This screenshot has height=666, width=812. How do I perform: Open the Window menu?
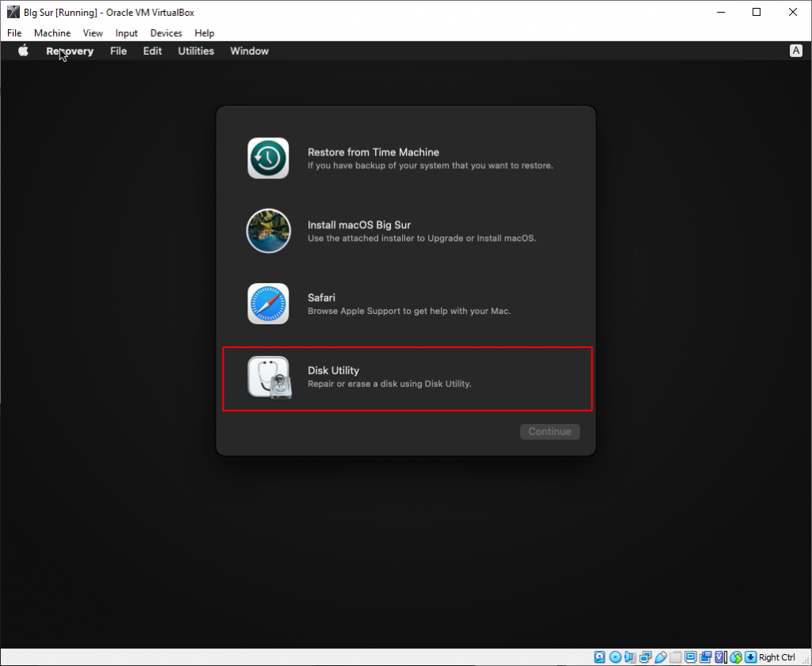tap(249, 51)
